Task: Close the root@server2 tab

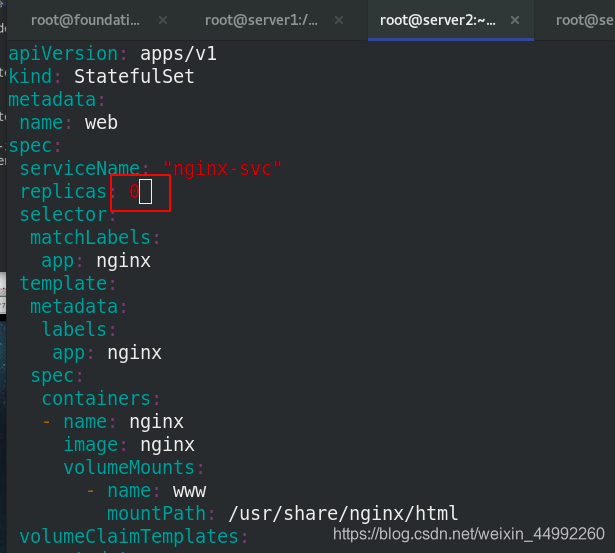Action: (515, 20)
